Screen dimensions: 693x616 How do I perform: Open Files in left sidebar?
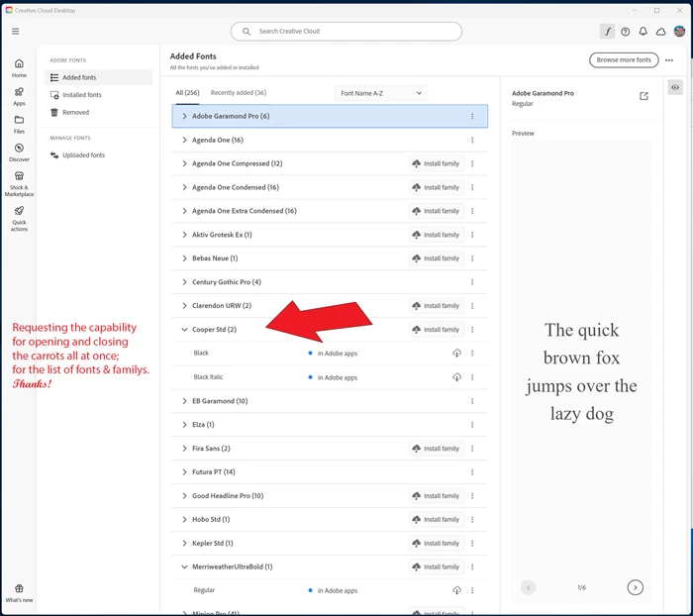tap(19, 125)
